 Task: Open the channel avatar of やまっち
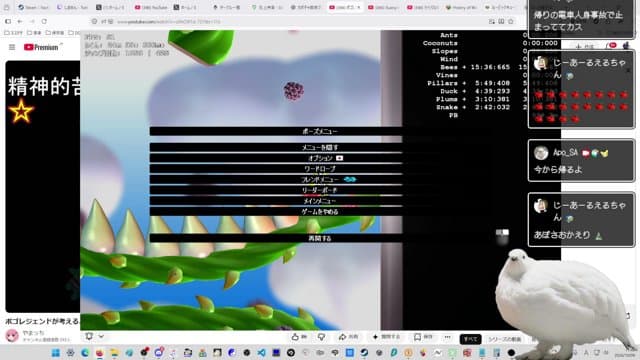coord(12,336)
